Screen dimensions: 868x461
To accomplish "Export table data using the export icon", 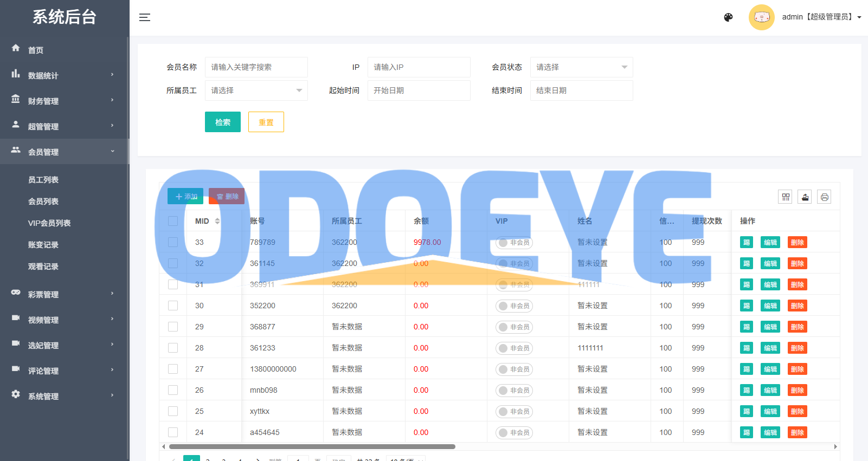I will pyautogui.click(x=805, y=197).
